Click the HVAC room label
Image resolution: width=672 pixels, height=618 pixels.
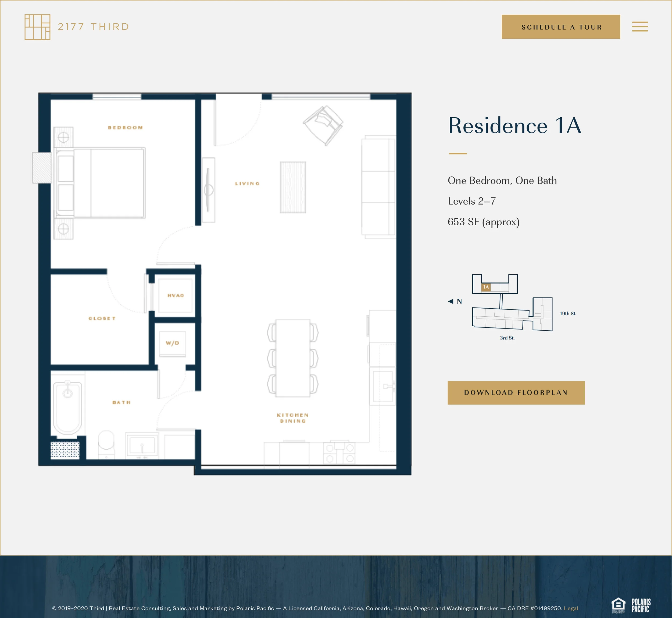tap(176, 295)
